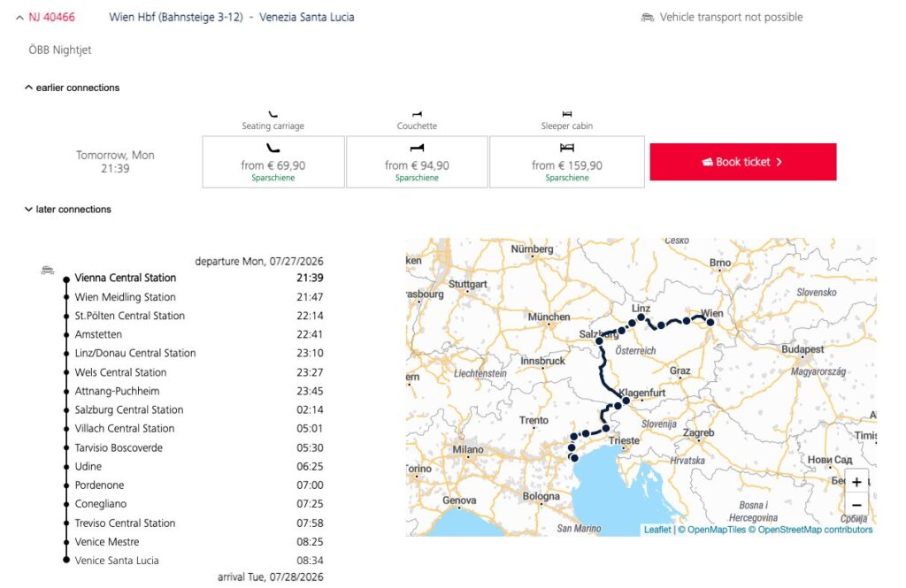Click the Venice Santa Lucia stop
The width and height of the screenshot is (906, 588).
coord(117,561)
